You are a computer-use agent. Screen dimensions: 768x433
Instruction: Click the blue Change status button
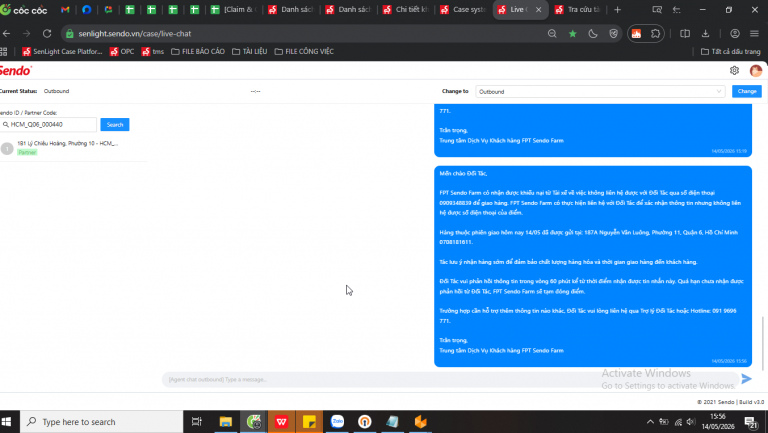pyautogui.click(x=746, y=91)
